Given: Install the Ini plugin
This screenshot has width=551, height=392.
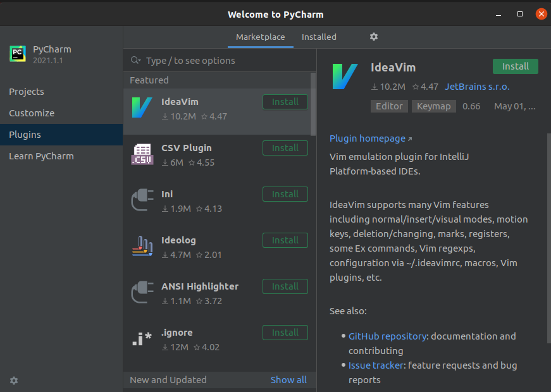Looking at the screenshot, I should point(285,194).
